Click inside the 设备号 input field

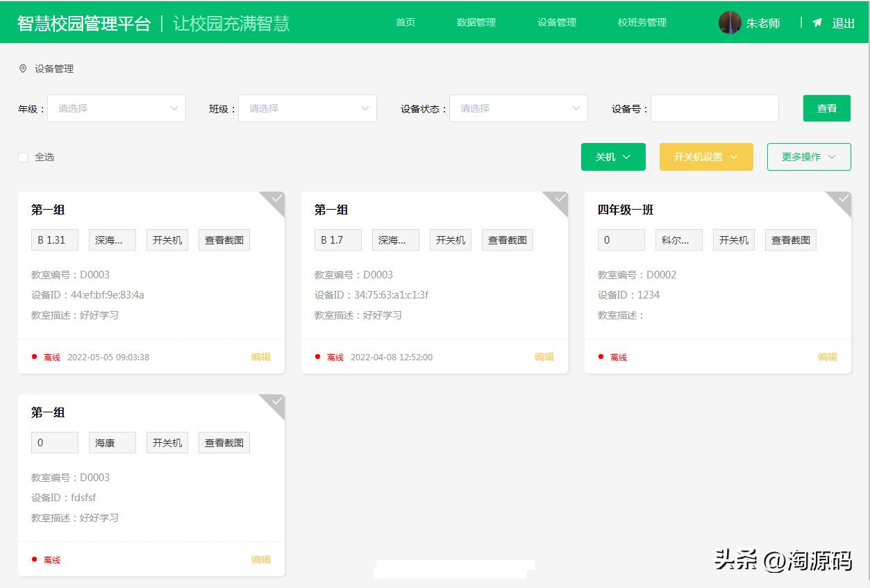(x=714, y=108)
